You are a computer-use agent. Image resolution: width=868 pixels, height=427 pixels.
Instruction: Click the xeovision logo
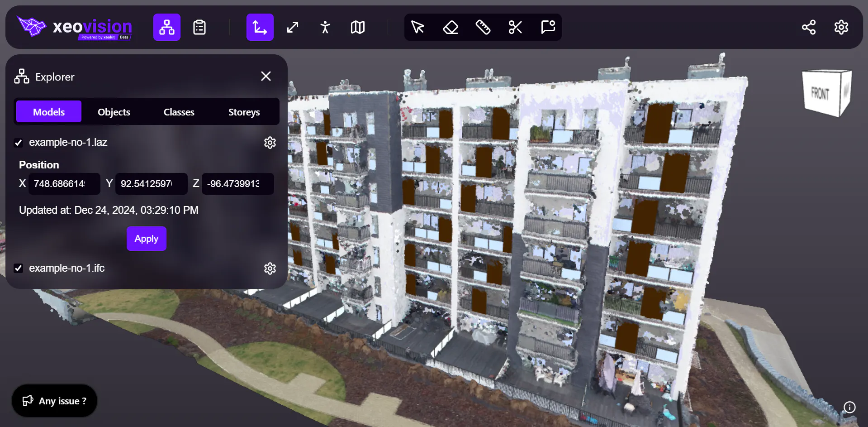75,27
